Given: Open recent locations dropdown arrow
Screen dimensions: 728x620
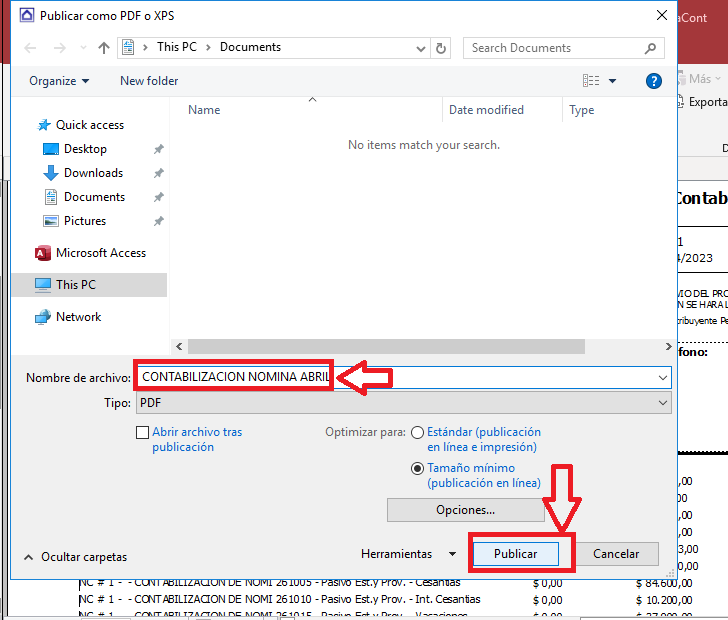Looking at the screenshot, I should click(x=83, y=48).
